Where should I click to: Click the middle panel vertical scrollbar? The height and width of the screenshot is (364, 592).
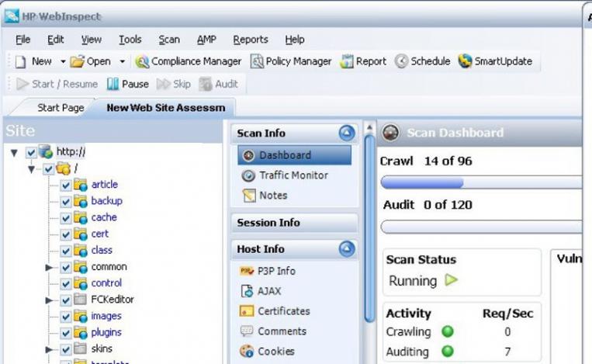[369, 233]
